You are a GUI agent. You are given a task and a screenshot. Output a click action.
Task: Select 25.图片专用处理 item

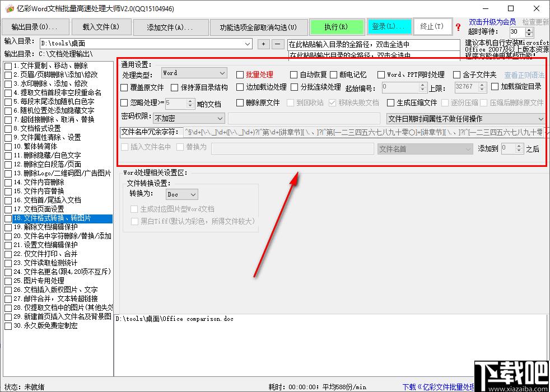[x=39, y=281]
